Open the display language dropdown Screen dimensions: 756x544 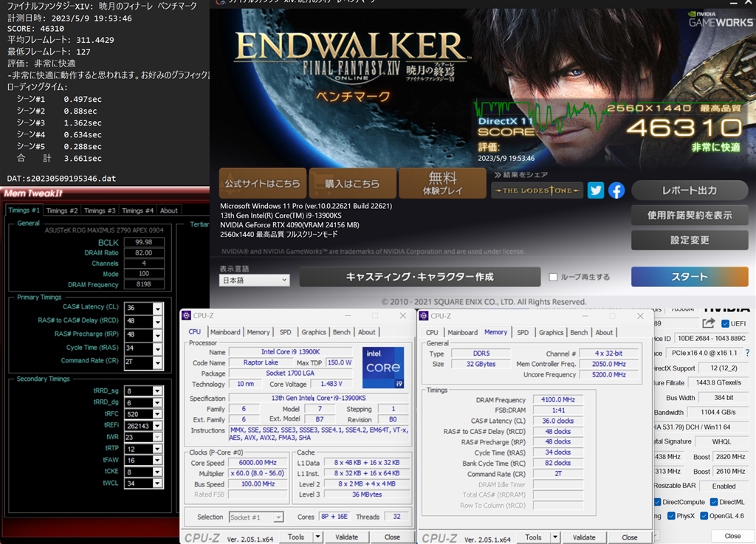coord(254,280)
